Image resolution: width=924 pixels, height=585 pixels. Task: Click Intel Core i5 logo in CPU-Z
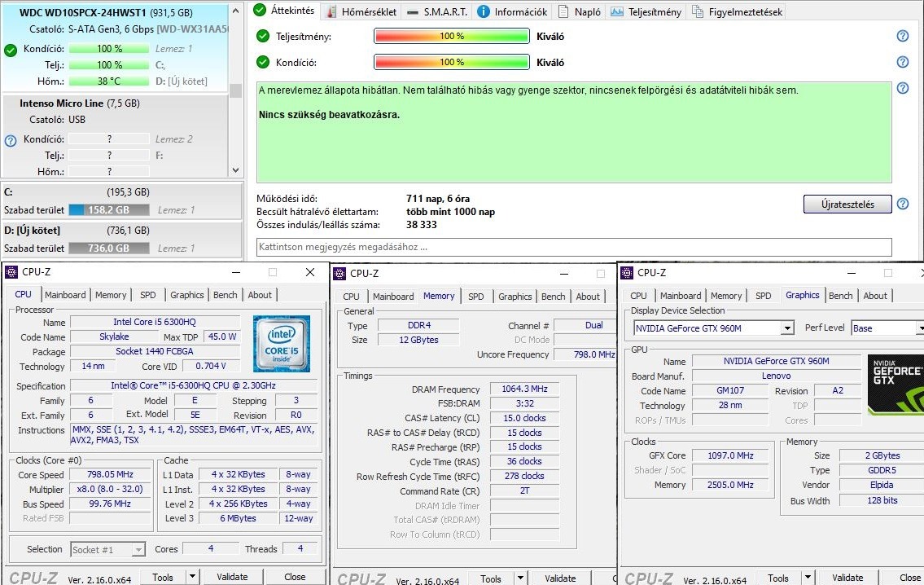click(281, 344)
